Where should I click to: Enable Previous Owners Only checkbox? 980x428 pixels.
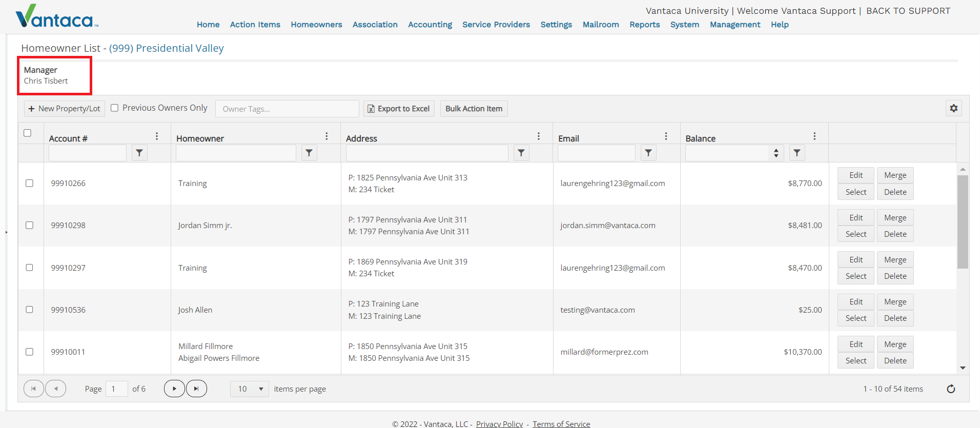click(x=115, y=108)
